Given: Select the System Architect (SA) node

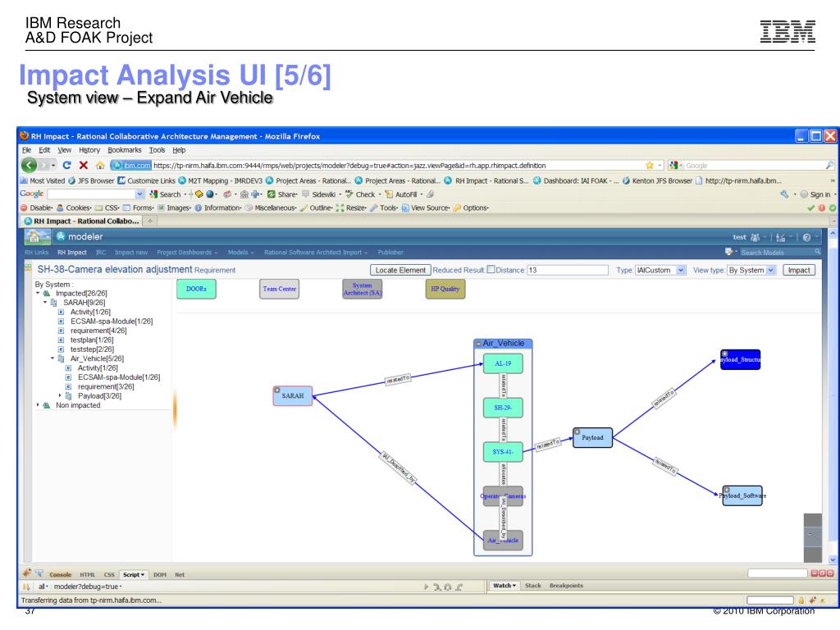Looking at the screenshot, I should tap(362, 289).
